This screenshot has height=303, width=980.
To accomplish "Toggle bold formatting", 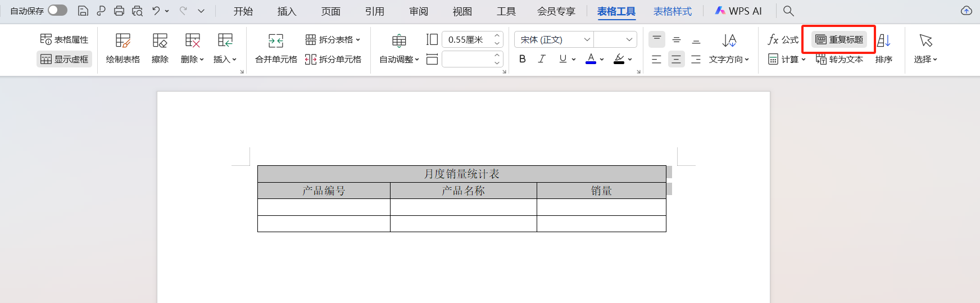I will pos(523,59).
